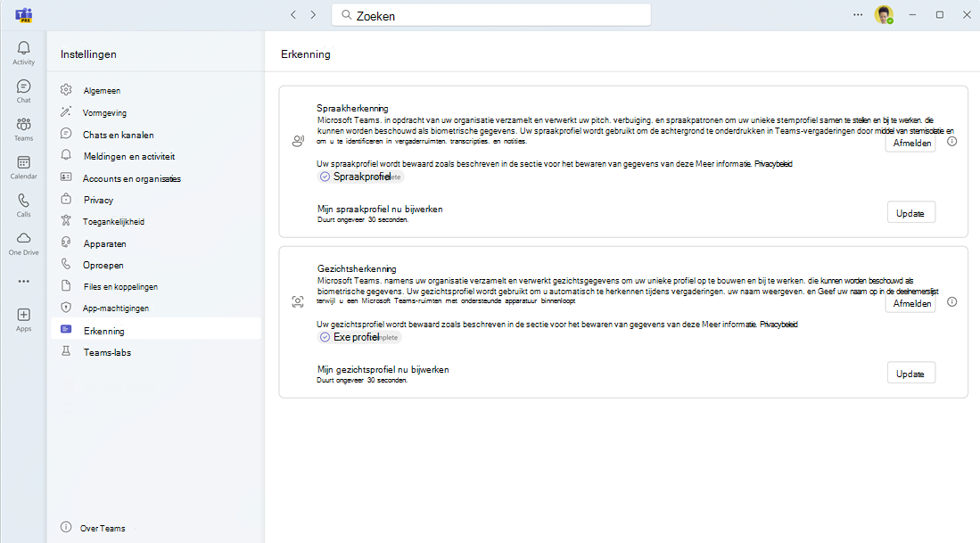Click the Zoeken search field
The image size is (980, 543).
tap(491, 16)
